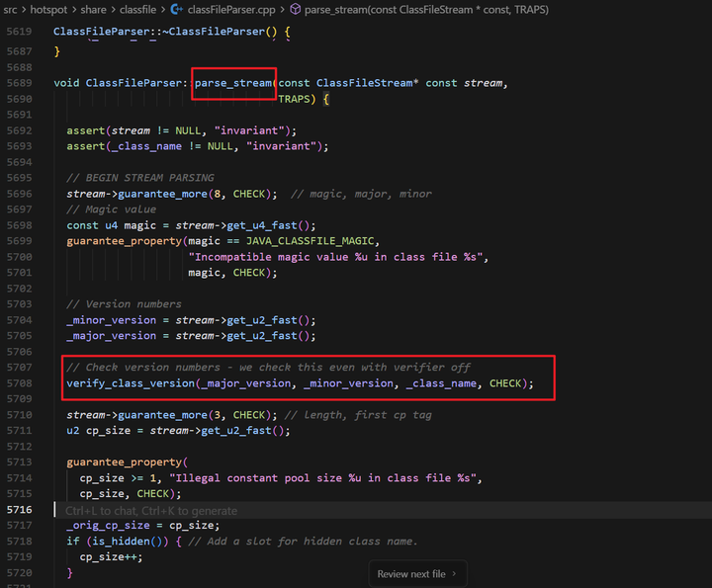Click 'get_u4_fast' on line 5698
The height and width of the screenshot is (588, 712).
pyautogui.click(x=262, y=225)
